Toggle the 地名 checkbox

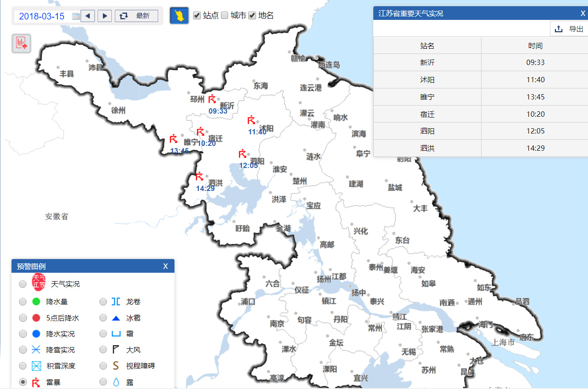252,15
